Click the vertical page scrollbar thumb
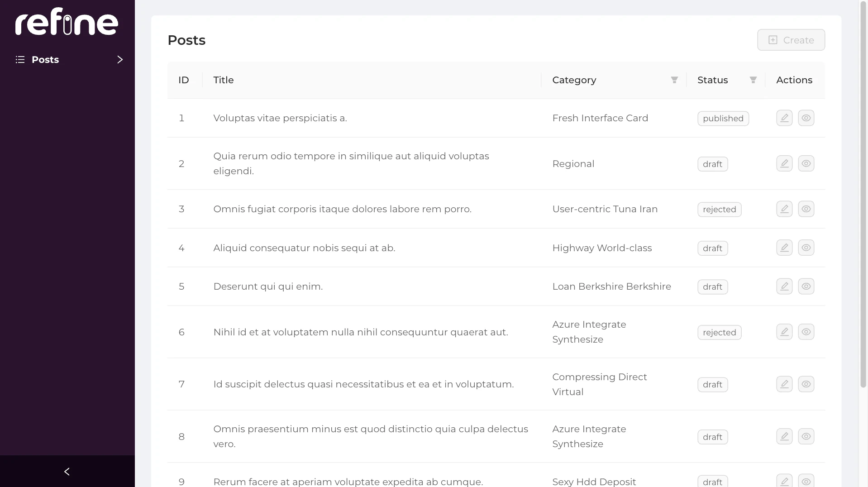Screen dimensions: 868x487 click(x=863, y=195)
